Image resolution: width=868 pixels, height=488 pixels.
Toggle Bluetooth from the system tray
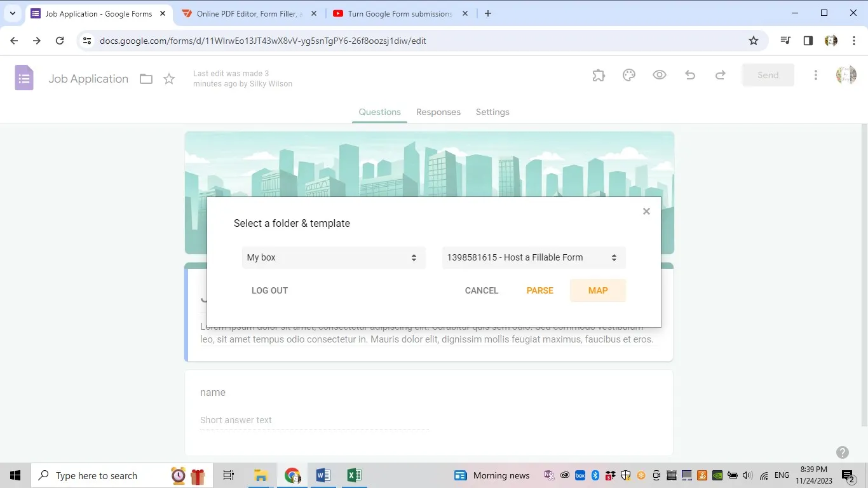(594, 475)
